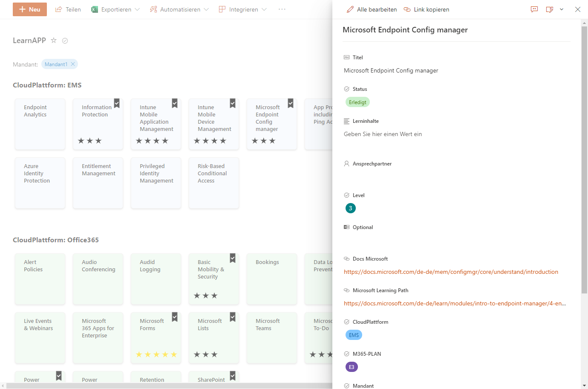The width and height of the screenshot is (588, 389).
Task: Toggle checkmark on Intune Mobile Device Management
Action: click(x=233, y=103)
